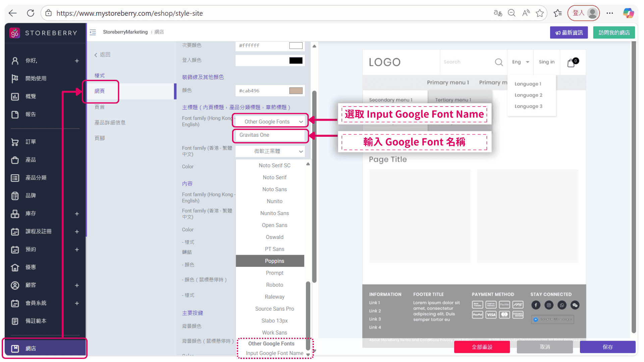The image size is (644, 362).
Task: Click the 保存 save button
Action: point(607,347)
